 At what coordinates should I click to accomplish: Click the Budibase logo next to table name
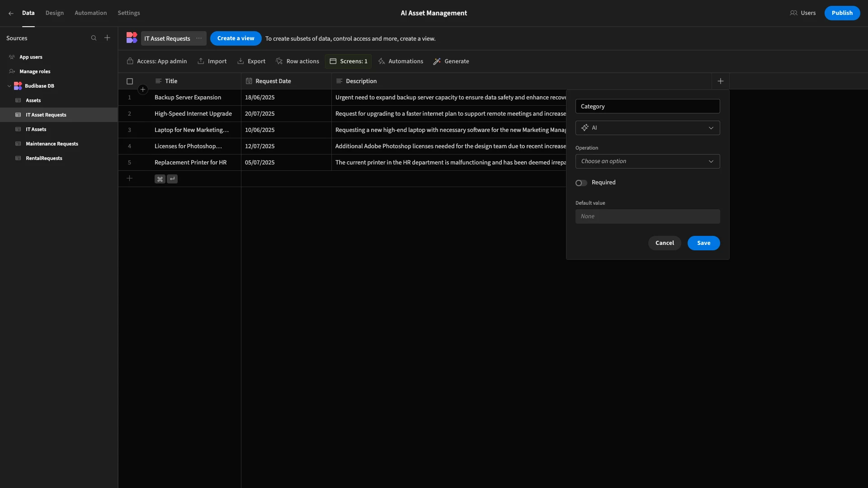(x=132, y=38)
